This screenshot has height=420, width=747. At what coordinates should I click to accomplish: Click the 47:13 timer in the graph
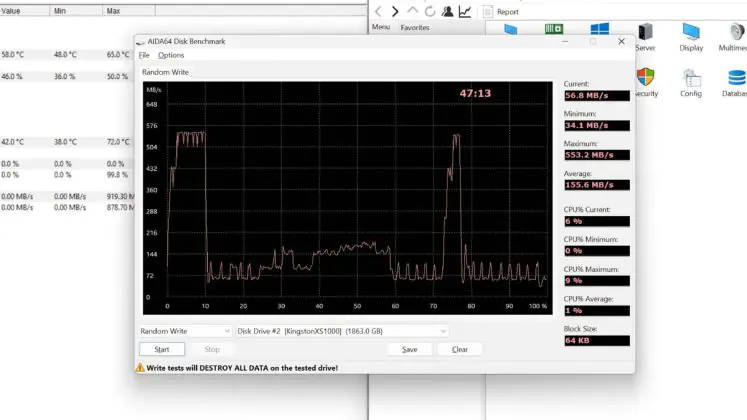475,93
